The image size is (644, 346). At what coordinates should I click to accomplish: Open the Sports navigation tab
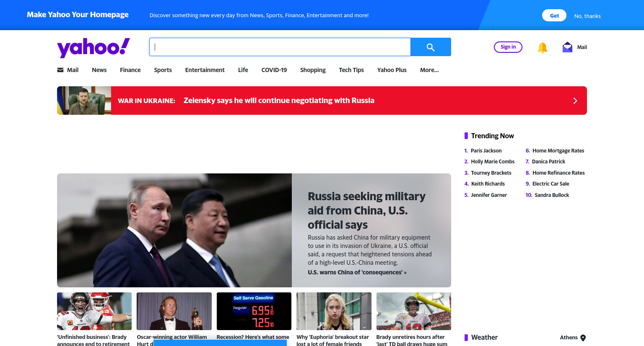(163, 70)
